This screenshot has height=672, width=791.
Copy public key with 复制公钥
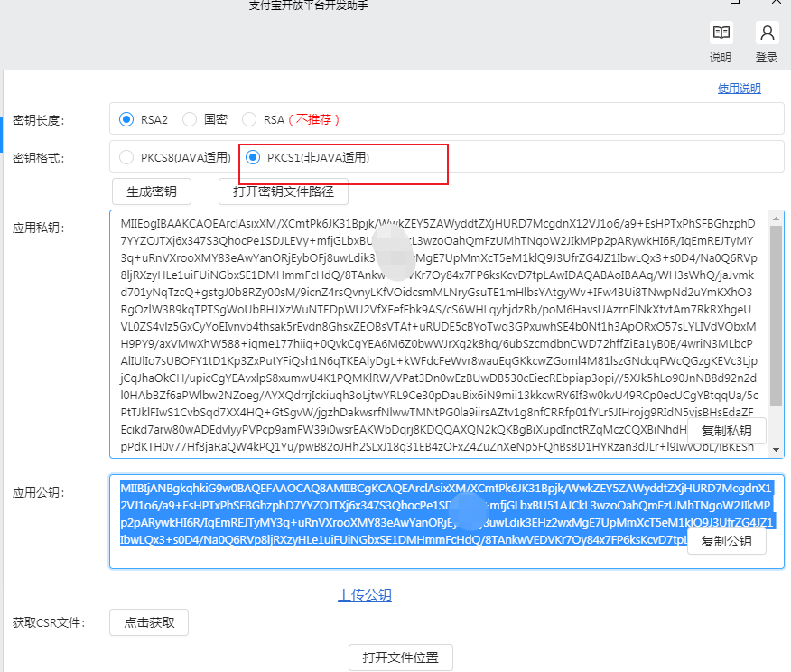pyautogui.click(x=726, y=541)
